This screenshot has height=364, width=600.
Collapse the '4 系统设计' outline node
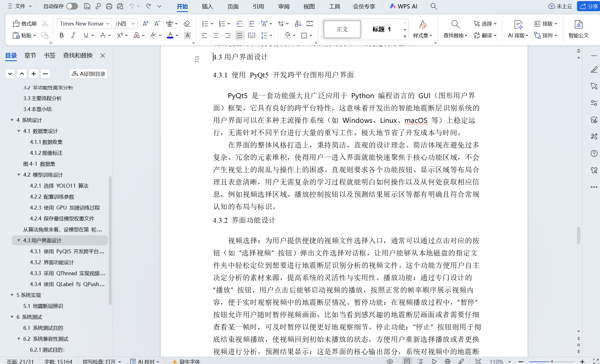pyautogui.click(x=12, y=120)
